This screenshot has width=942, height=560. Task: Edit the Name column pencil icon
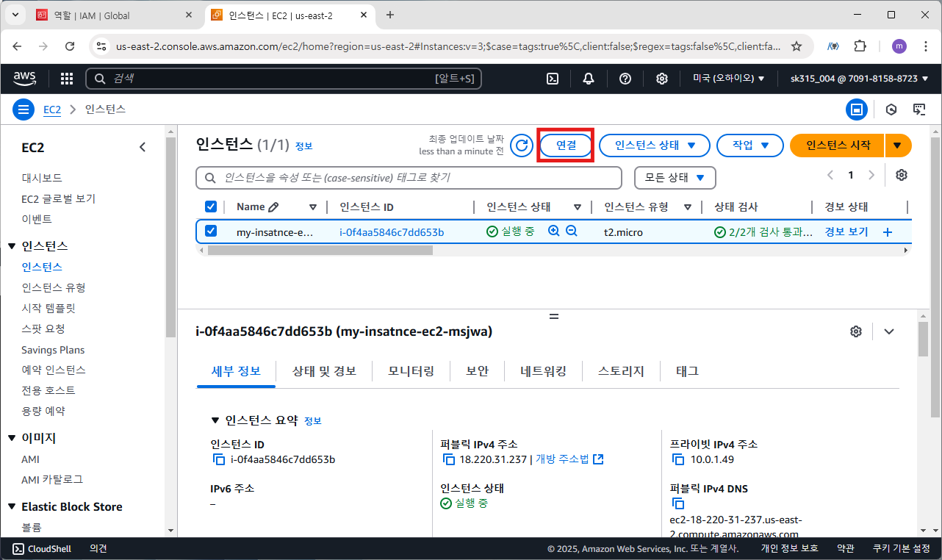pos(273,207)
